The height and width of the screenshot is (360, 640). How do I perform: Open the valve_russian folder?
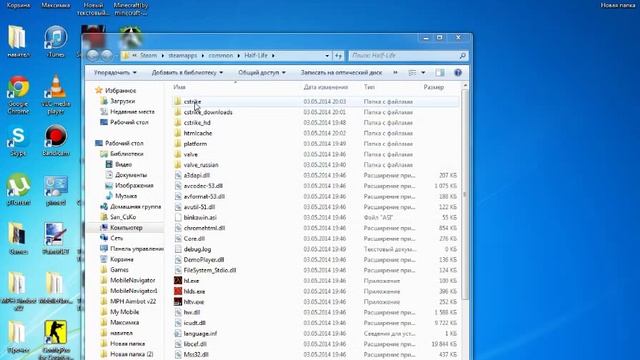[x=201, y=165]
